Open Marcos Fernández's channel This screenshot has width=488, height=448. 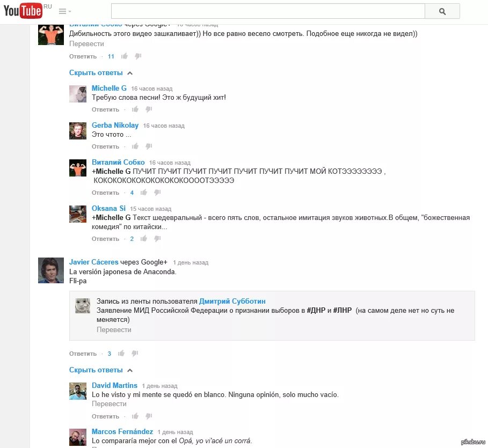pyautogui.click(x=122, y=431)
